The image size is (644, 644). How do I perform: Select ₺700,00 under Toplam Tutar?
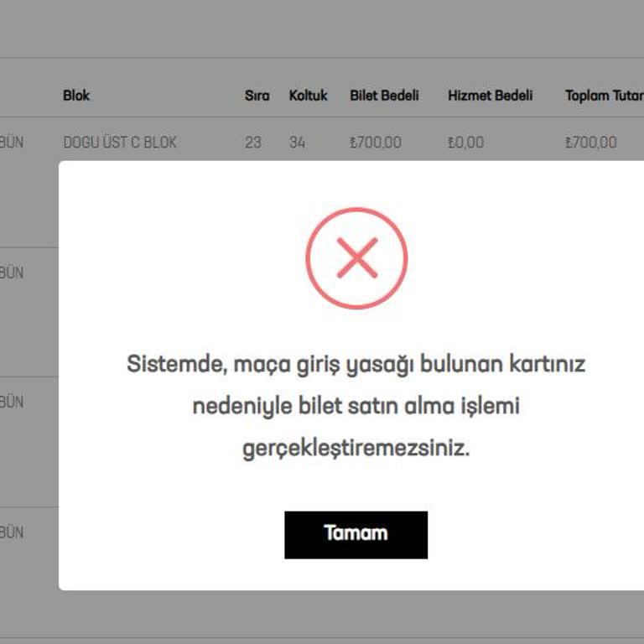(x=591, y=142)
